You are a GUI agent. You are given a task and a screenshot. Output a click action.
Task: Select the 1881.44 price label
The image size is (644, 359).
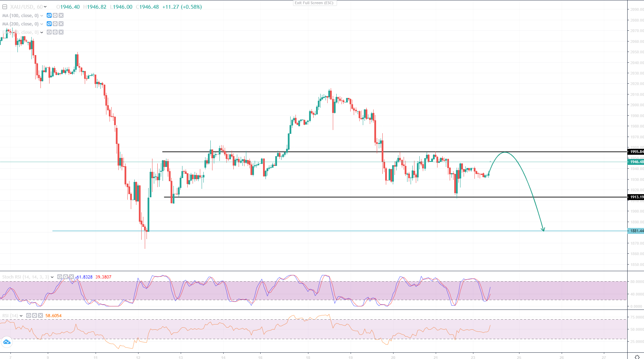coord(636,231)
